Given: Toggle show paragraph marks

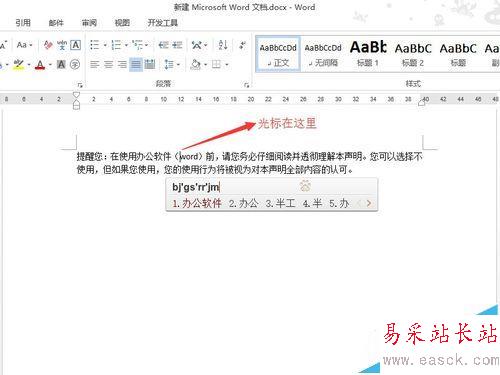Looking at the screenshot, I should click(x=243, y=45).
